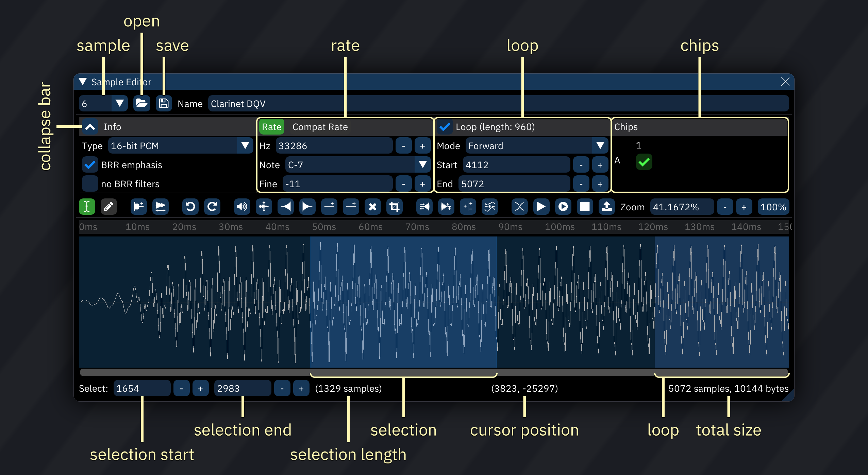Enable the no BRR filters checkbox
868x475 pixels.
pos(90,184)
